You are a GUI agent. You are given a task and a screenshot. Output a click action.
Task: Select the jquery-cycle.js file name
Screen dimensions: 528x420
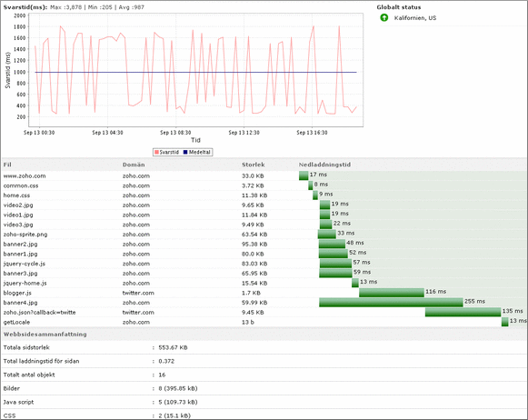coord(25,264)
